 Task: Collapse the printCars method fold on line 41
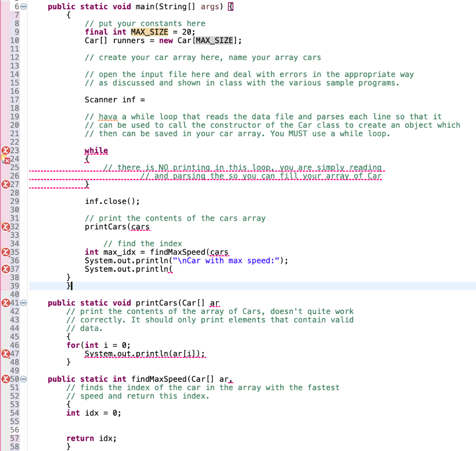(x=23, y=303)
